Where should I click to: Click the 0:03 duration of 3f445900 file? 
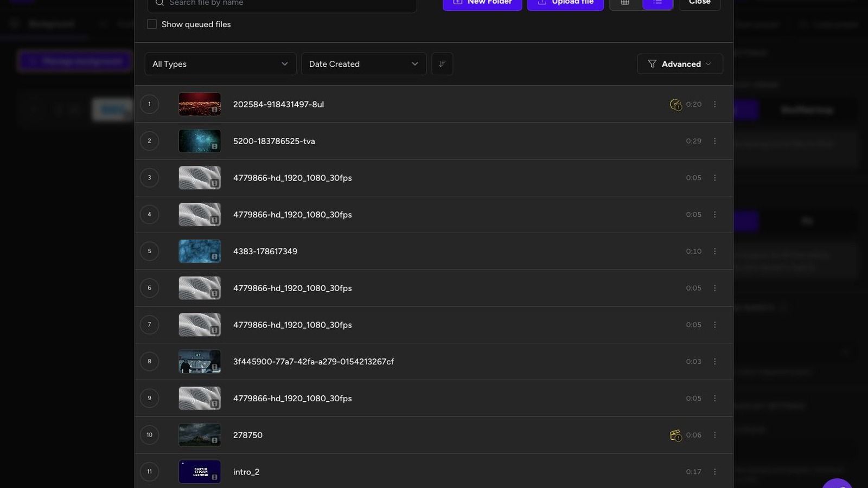(693, 362)
